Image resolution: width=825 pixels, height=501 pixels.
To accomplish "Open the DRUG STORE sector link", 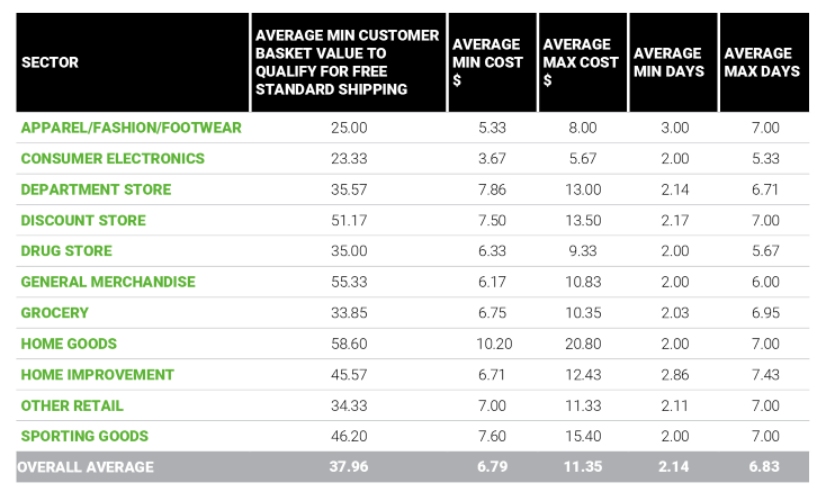I will tap(66, 251).
